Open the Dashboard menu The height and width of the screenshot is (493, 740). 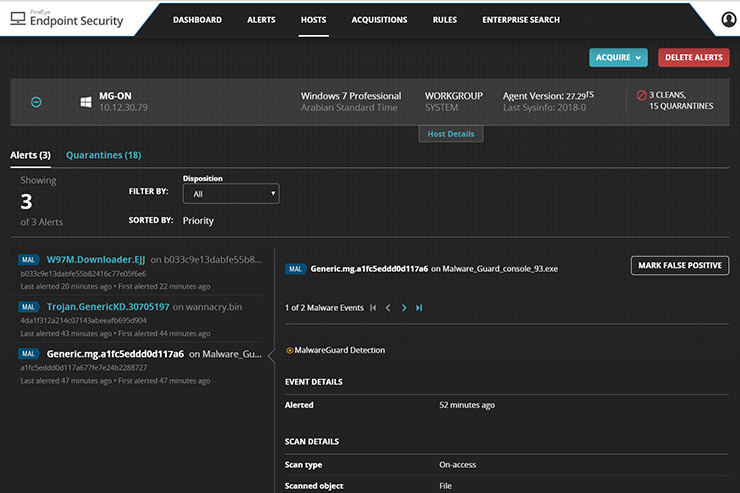pyautogui.click(x=197, y=20)
